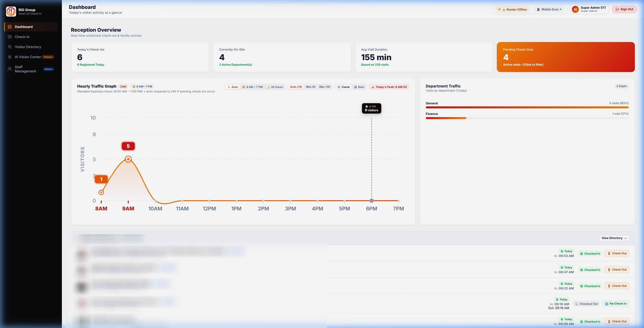The image size is (644, 328).
Task: Click the Visitor Directory people icon
Action: tap(10, 47)
